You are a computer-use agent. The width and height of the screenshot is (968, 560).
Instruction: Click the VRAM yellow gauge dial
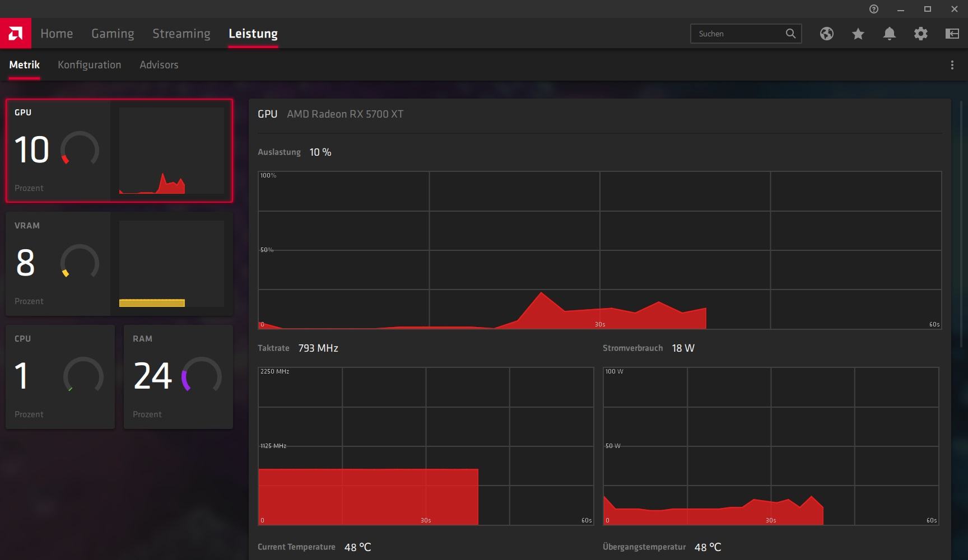(x=80, y=262)
